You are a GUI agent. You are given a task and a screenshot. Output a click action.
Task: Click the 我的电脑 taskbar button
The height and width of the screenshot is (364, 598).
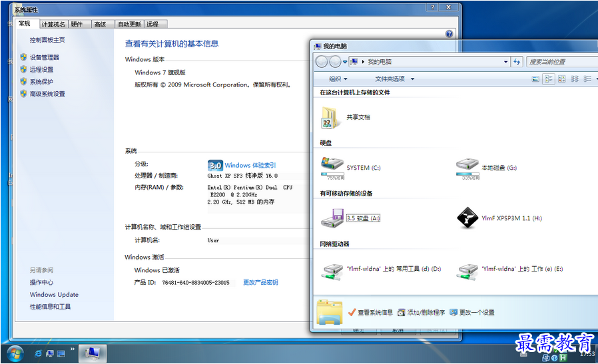[93, 353]
